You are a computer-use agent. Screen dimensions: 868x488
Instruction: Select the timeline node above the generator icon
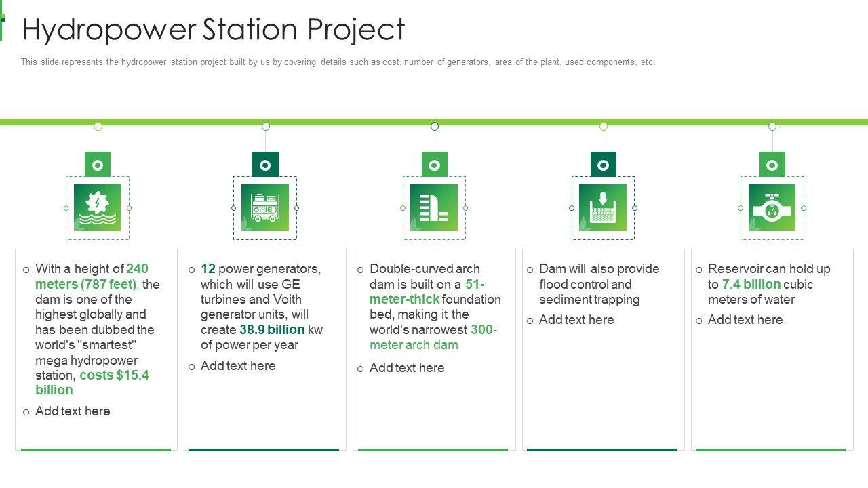pos(265,126)
